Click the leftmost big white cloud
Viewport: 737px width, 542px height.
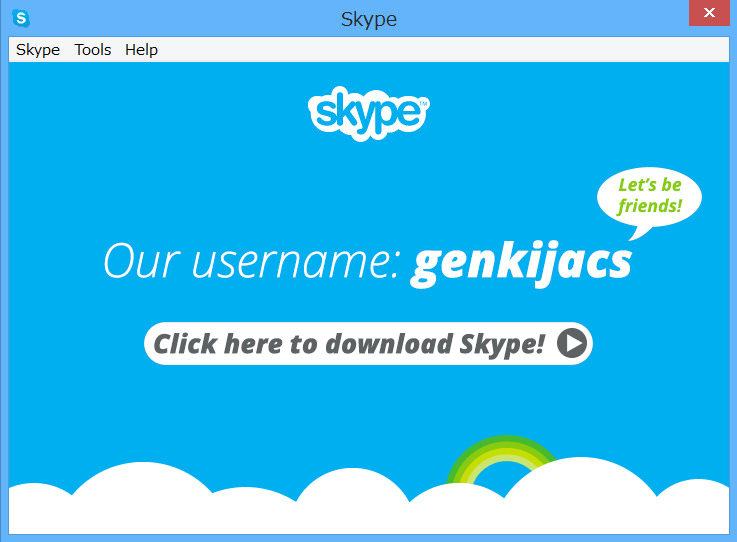tap(141, 496)
